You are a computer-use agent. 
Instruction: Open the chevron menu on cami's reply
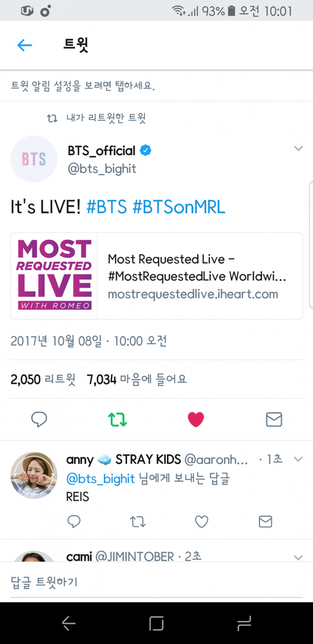[299, 557]
